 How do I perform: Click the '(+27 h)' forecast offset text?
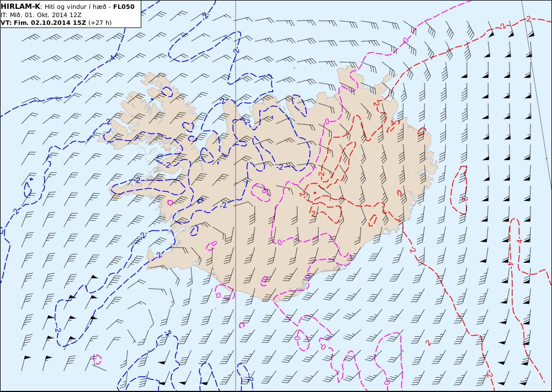click(x=99, y=23)
